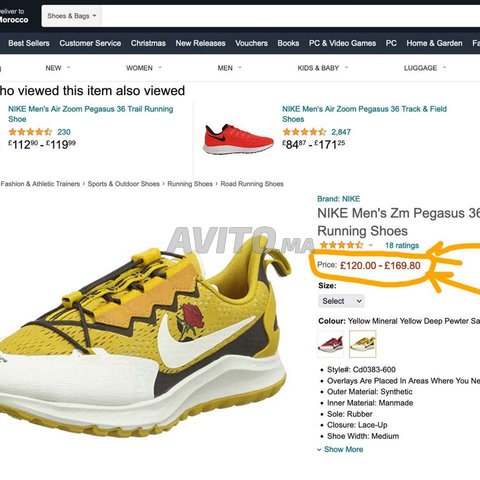View the 2,847 ratings count
Viewport: 480px width, 480px height.
[x=341, y=132]
